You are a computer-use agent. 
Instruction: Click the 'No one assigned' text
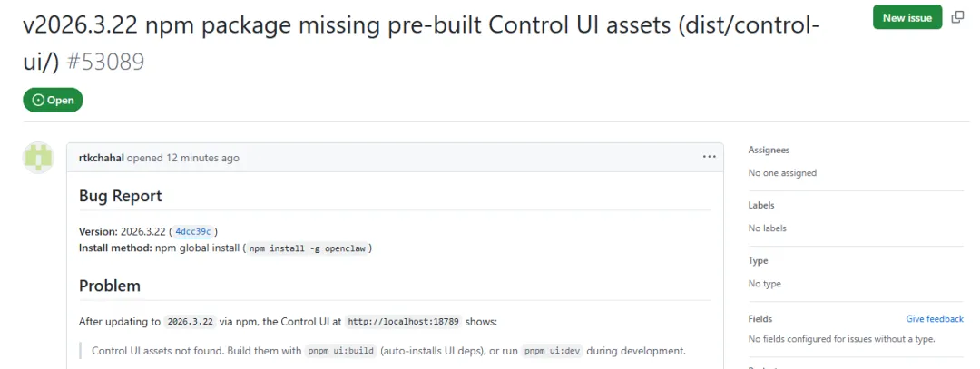(x=782, y=172)
